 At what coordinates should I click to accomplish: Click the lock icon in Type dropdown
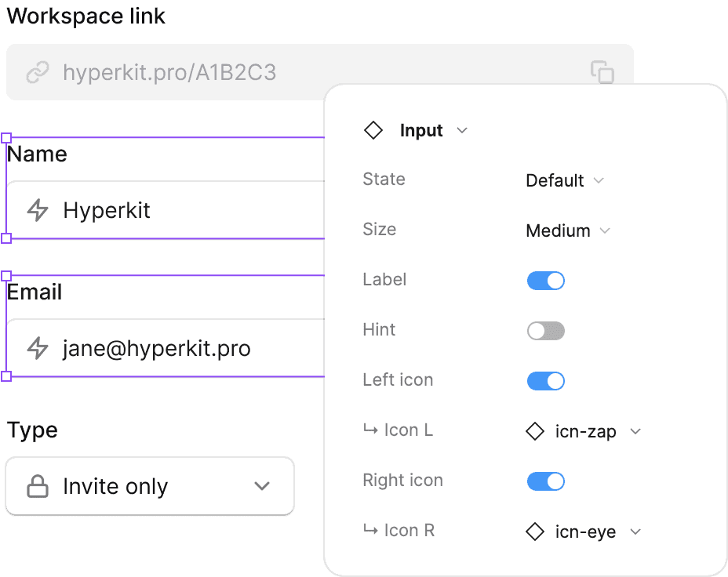point(38,486)
